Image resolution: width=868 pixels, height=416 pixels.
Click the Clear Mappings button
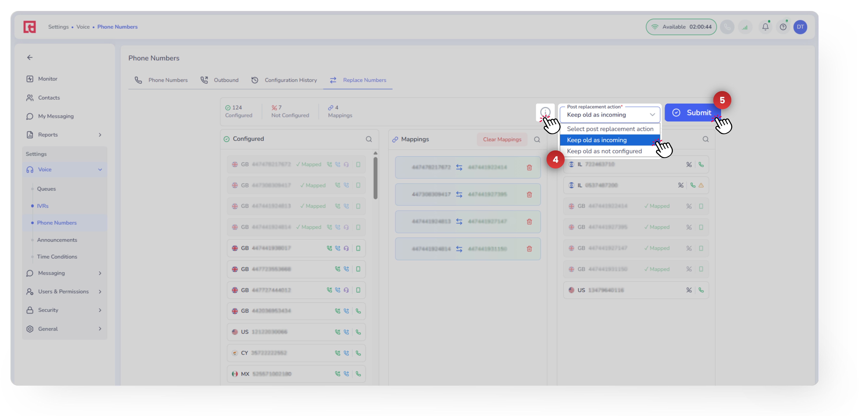[502, 139]
